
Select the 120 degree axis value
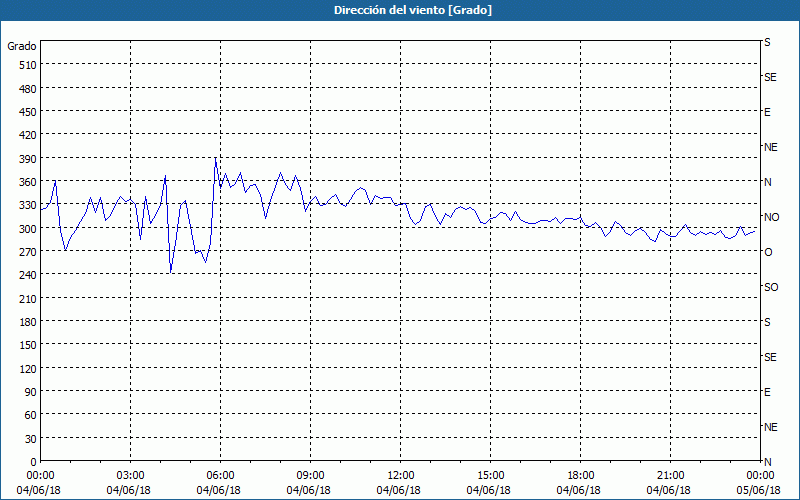click(29, 369)
